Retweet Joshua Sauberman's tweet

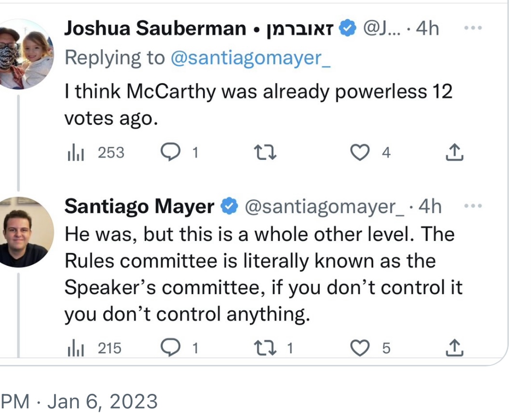265,153
